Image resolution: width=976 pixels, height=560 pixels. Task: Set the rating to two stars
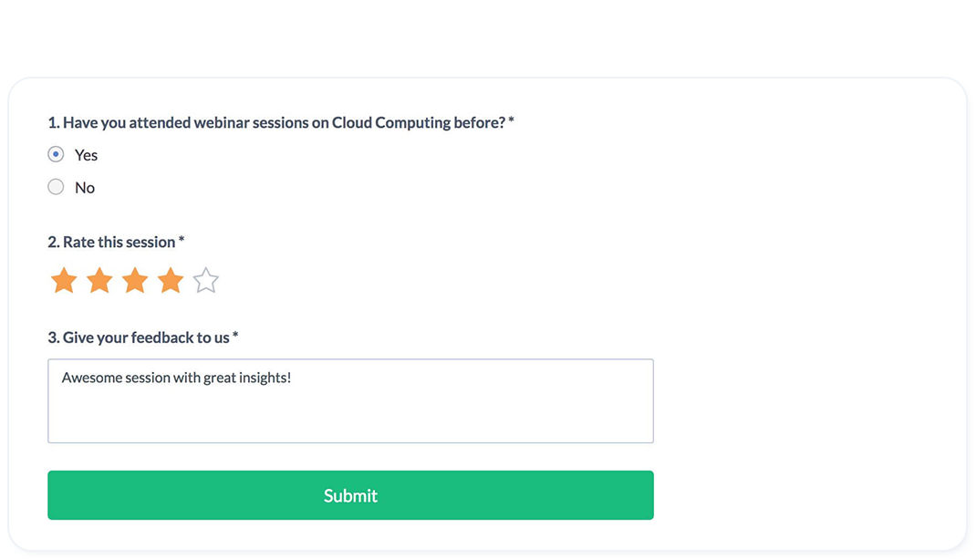pos(99,281)
